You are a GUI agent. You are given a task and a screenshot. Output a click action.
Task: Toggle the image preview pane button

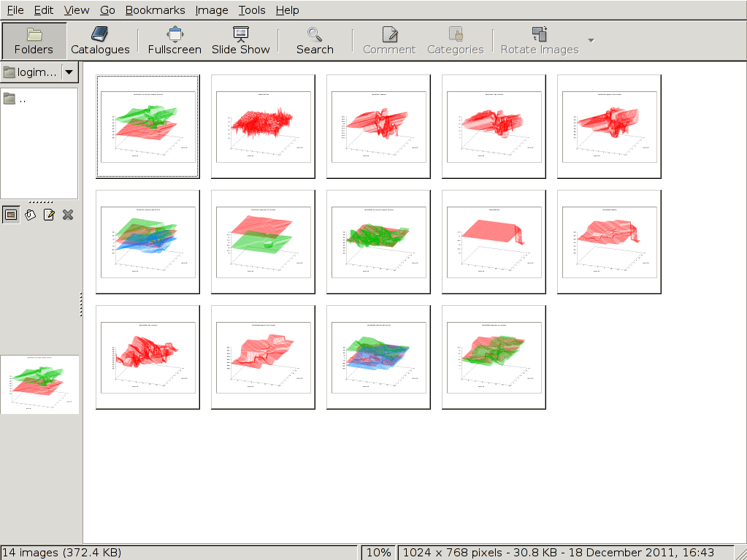[11, 215]
